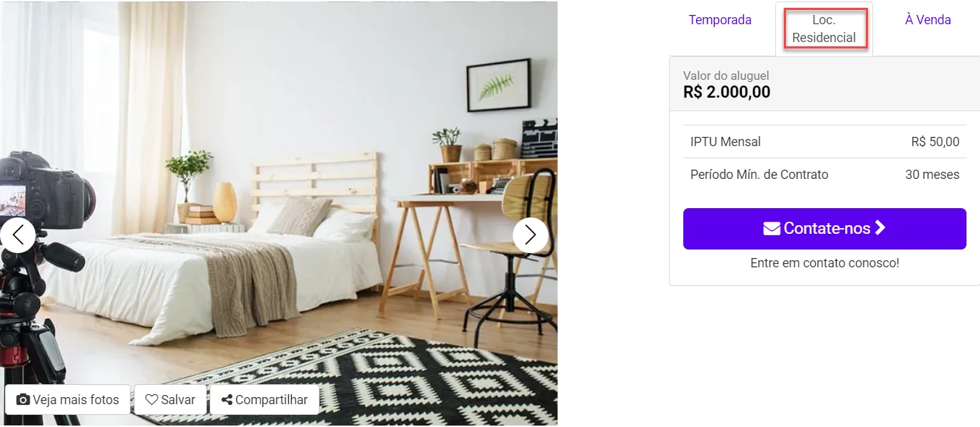Viewport: 980px width, 427px height.
Task: Advance to next photo with right arrow
Action: point(531,235)
